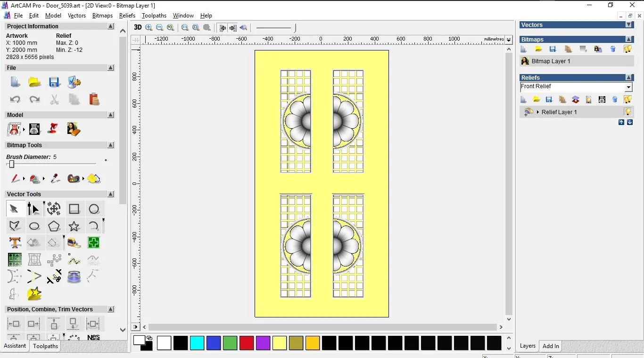Select the Create Star tool
Image resolution: width=644 pixels, height=358 pixels.
[74, 226]
